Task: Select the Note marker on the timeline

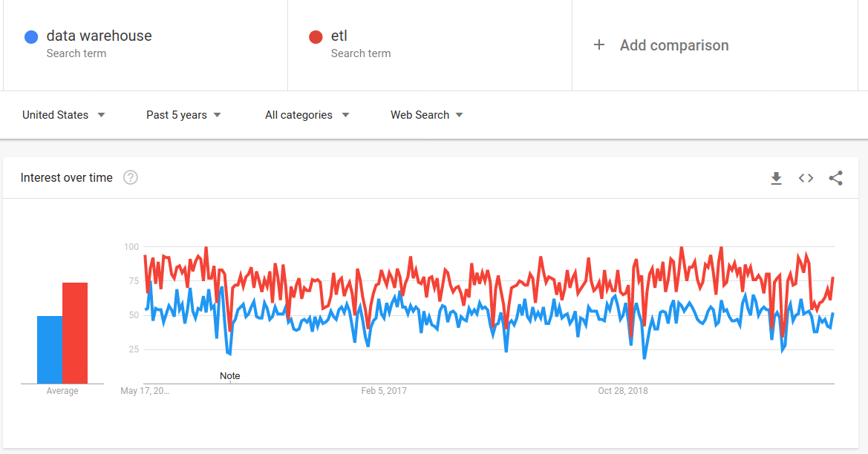Action: (229, 376)
